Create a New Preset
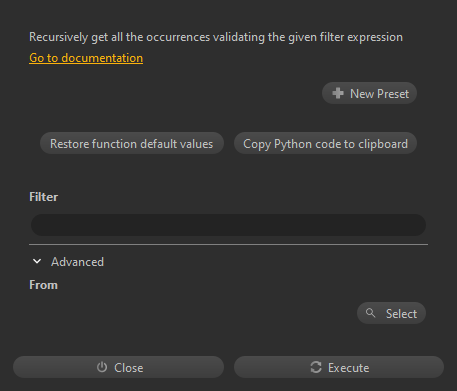The width and height of the screenshot is (457, 391). [369, 93]
